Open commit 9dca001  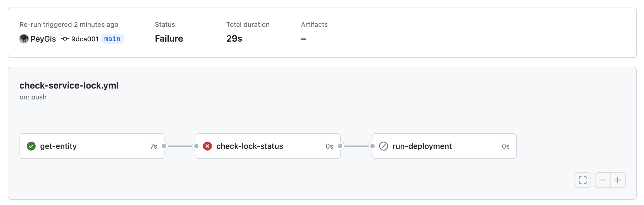85,39
